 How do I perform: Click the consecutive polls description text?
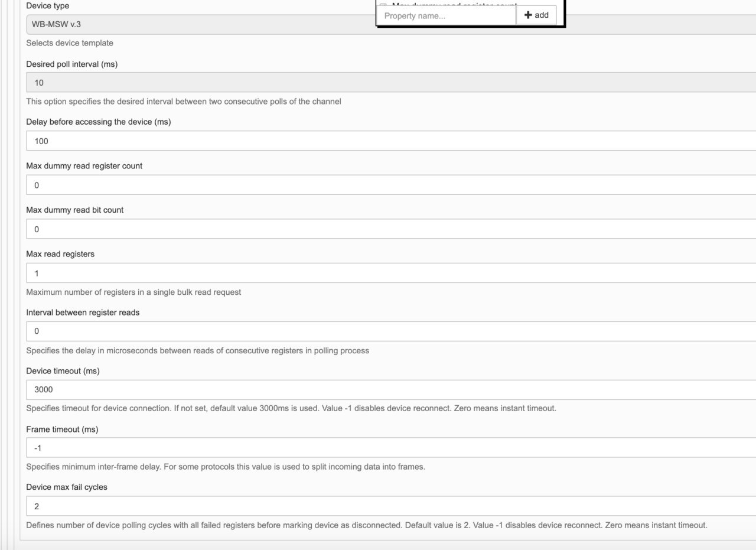point(184,102)
